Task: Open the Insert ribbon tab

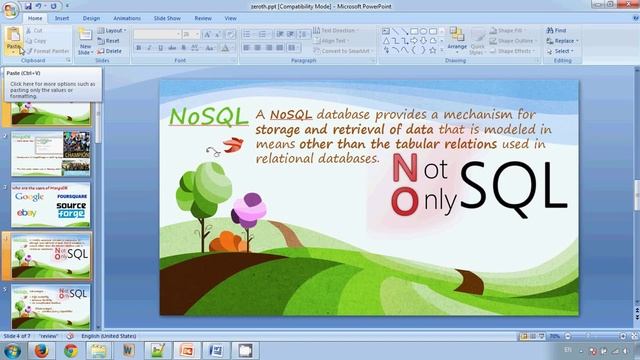Action: coord(62,18)
